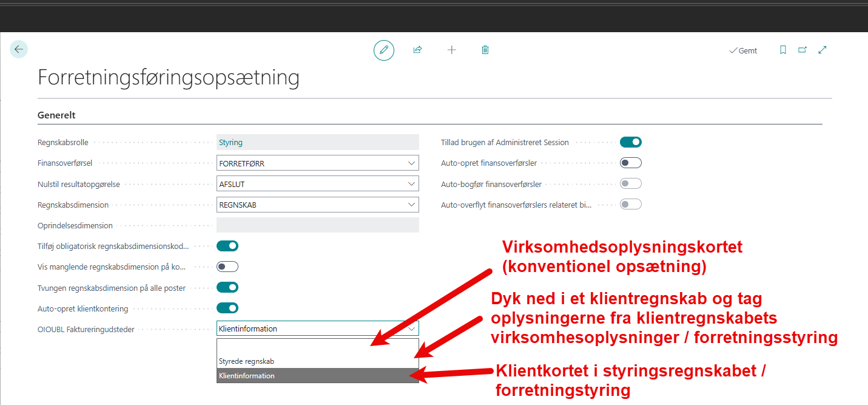
Task: Turn off Auto-opret klientkontering toggle
Action: (227, 308)
